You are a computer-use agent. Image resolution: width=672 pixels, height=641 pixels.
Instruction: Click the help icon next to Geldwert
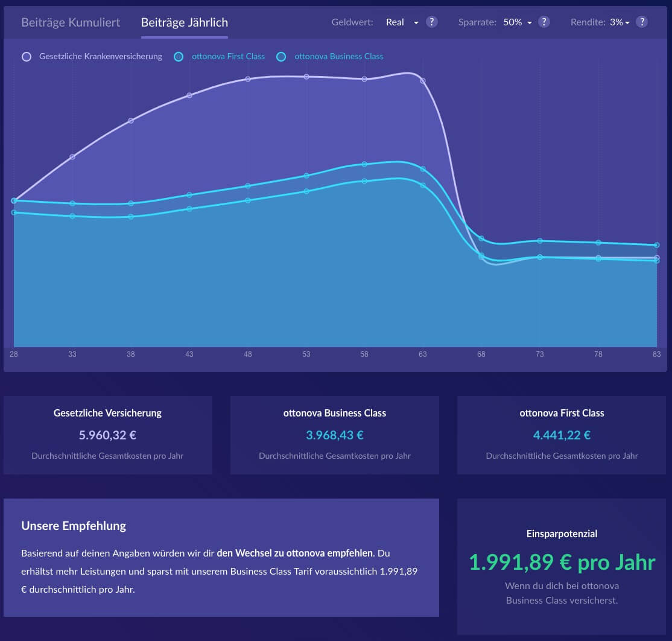(431, 22)
